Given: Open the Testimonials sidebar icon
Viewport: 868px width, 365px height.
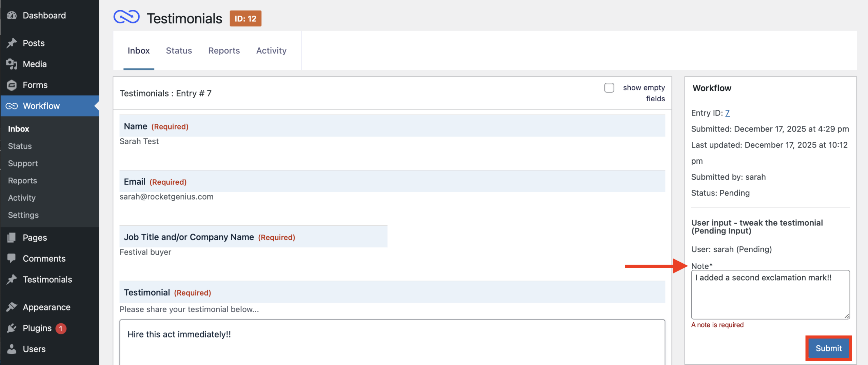Looking at the screenshot, I should pos(12,279).
